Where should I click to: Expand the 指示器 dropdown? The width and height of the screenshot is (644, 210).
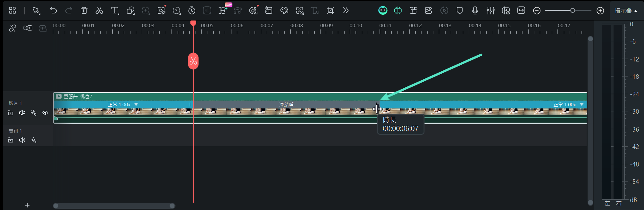(626, 11)
